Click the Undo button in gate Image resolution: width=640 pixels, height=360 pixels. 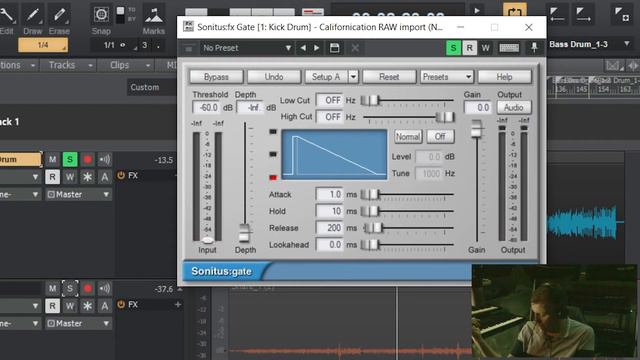pyautogui.click(x=273, y=77)
